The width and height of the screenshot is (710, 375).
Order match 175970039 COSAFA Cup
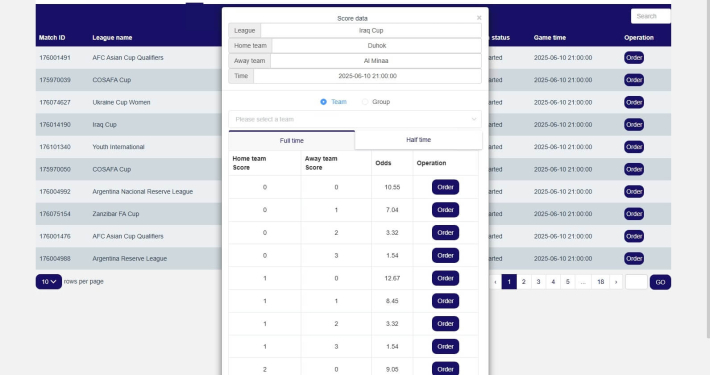click(x=633, y=80)
